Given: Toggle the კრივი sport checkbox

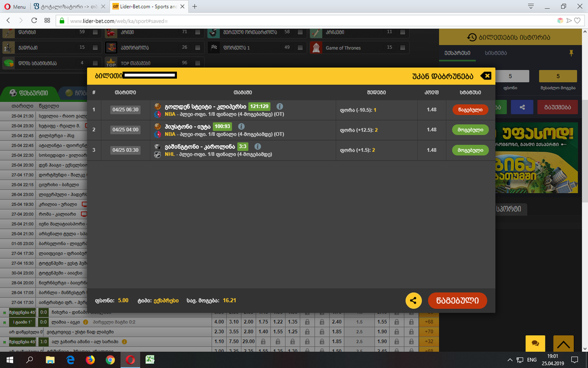Looking at the screenshot, I should click(198, 32).
